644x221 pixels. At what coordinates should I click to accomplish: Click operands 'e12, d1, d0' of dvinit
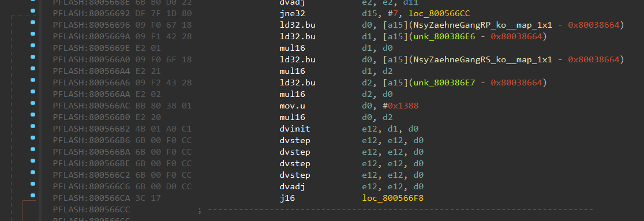[390, 129]
